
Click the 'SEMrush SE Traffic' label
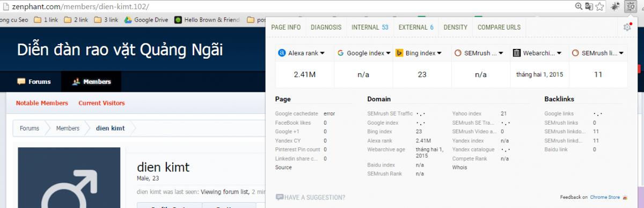pyautogui.click(x=390, y=113)
